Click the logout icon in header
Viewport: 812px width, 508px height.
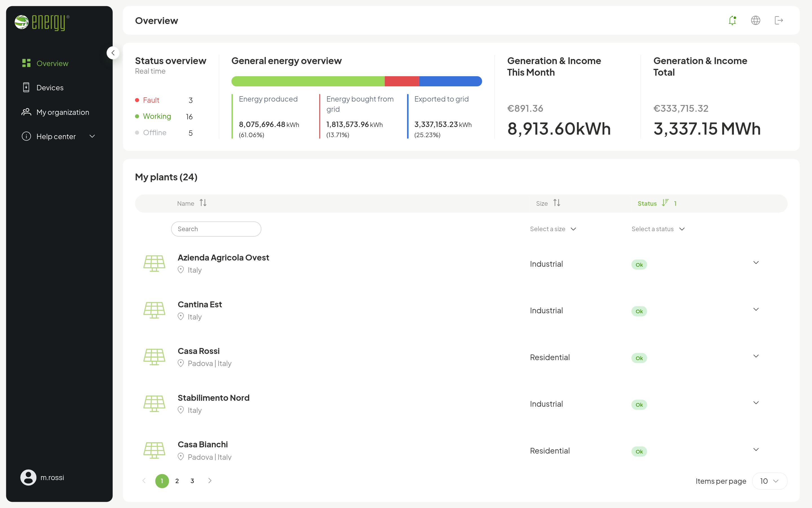point(778,21)
